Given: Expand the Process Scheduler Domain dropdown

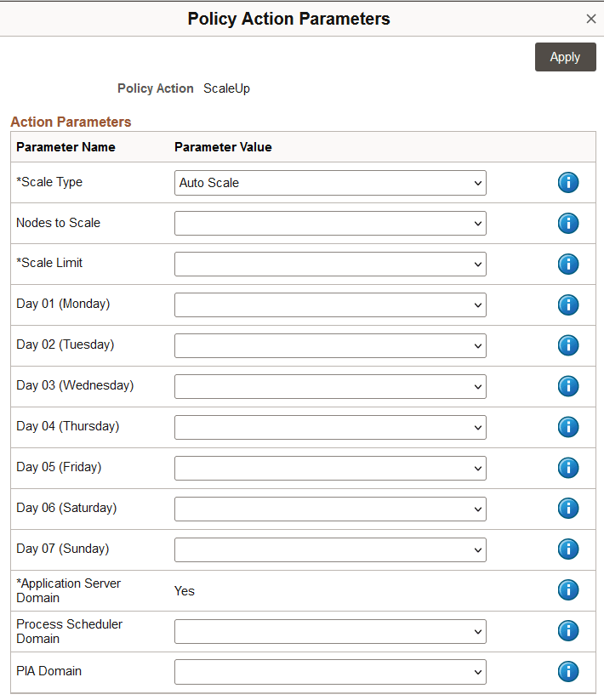Looking at the screenshot, I should (330, 631).
